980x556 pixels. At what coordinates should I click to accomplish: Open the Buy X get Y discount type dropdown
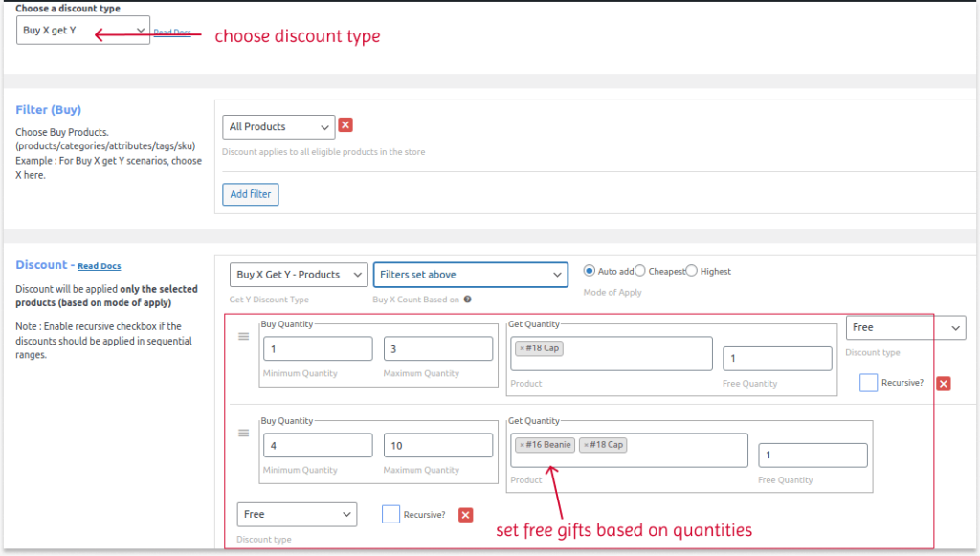pos(82,30)
